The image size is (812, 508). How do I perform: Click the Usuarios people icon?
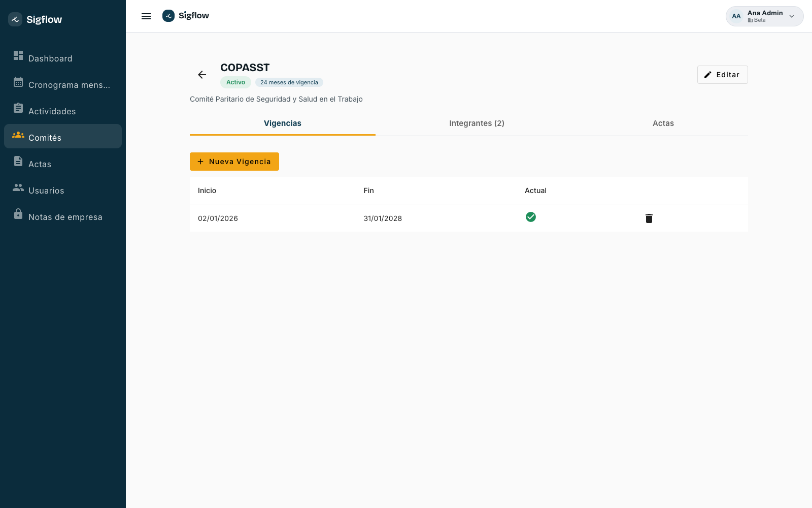(18, 187)
